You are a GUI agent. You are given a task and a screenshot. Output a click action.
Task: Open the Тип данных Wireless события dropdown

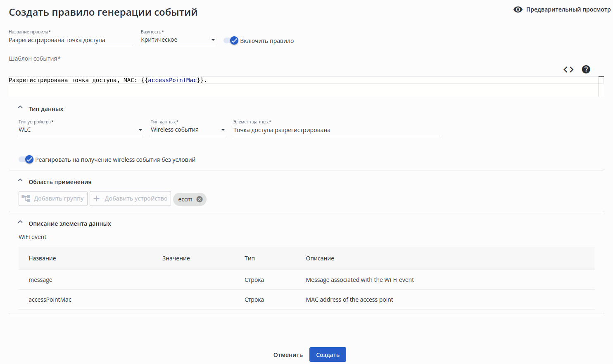pos(188,130)
